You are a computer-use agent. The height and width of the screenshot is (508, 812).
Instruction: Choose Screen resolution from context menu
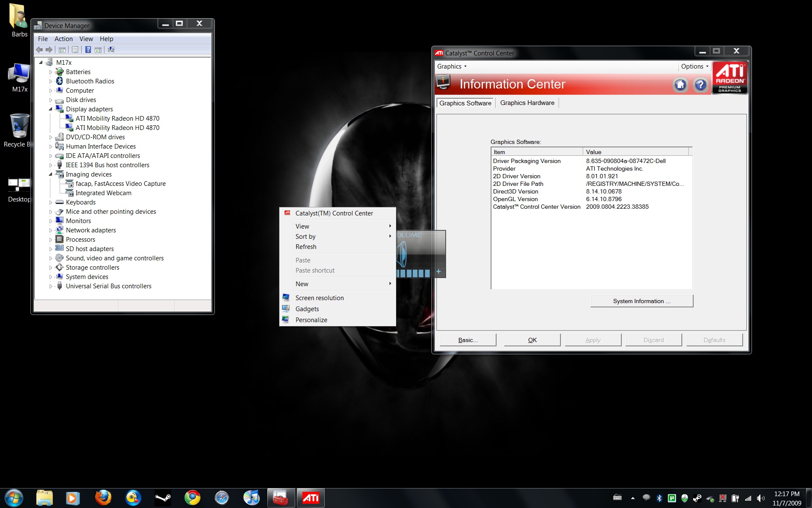[x=337, y=298]
